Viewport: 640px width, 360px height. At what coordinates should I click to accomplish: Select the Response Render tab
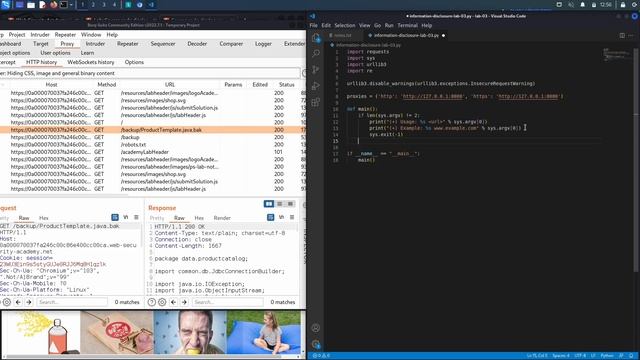pos(222,218)
